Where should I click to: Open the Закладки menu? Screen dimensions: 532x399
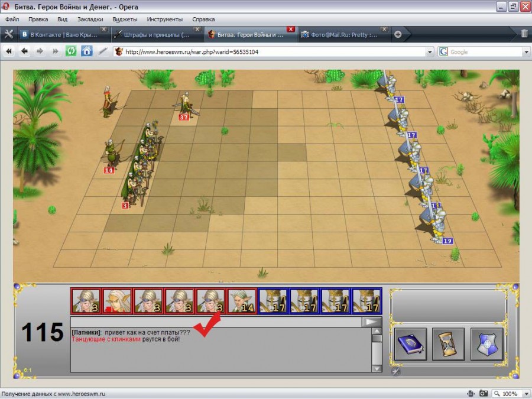pyautogui.click(x=90, y=19)
